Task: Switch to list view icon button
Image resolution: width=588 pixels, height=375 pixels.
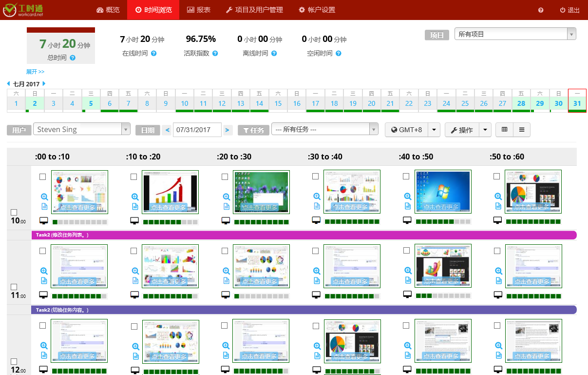Action: tap(521, 130)
